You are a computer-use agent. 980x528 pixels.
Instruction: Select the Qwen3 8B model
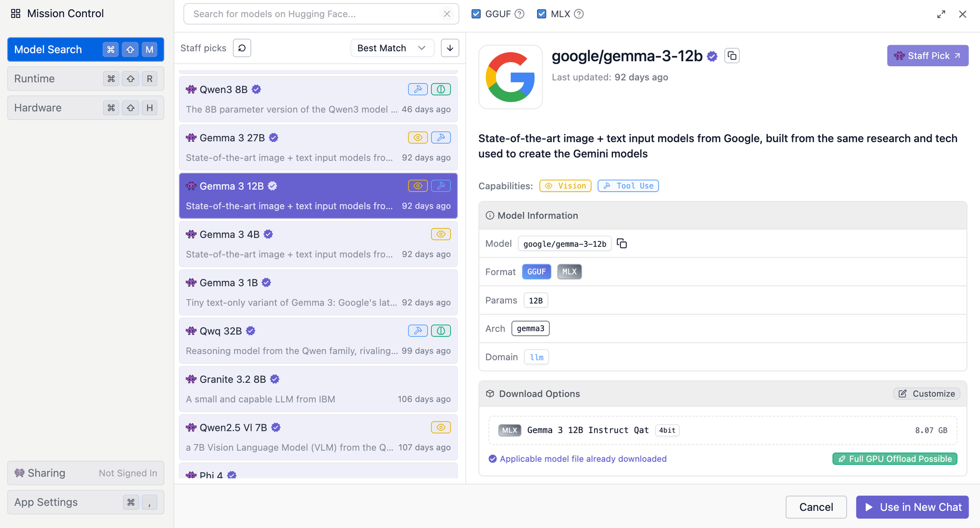pyautogui.click(x=318, y=99)
